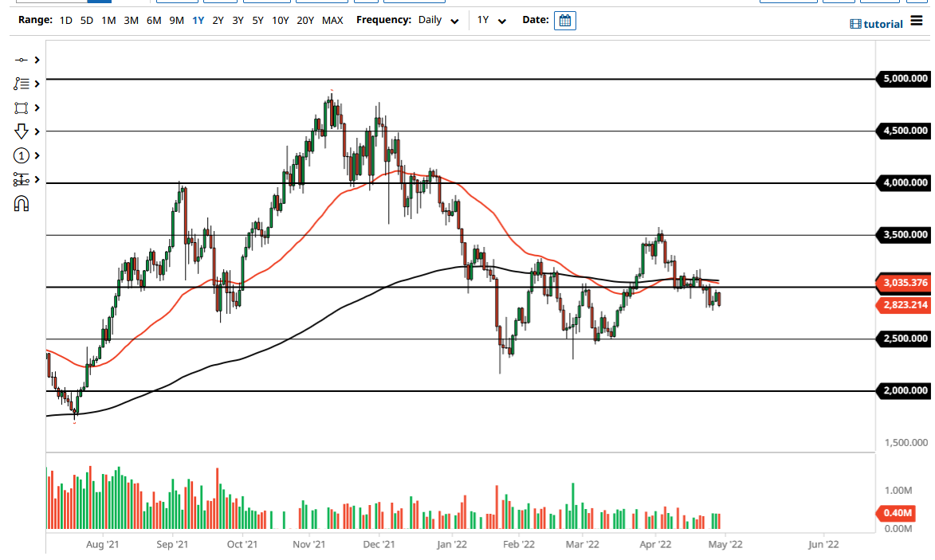Viewport: 935px width, 560px height.
Task: Open the calendar date picker icon
Action: click(x=564, y=20)
